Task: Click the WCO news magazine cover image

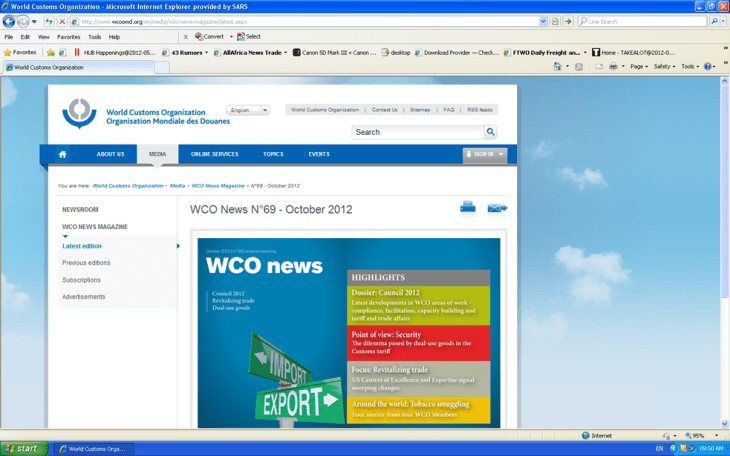Action: tap(349, 333)
